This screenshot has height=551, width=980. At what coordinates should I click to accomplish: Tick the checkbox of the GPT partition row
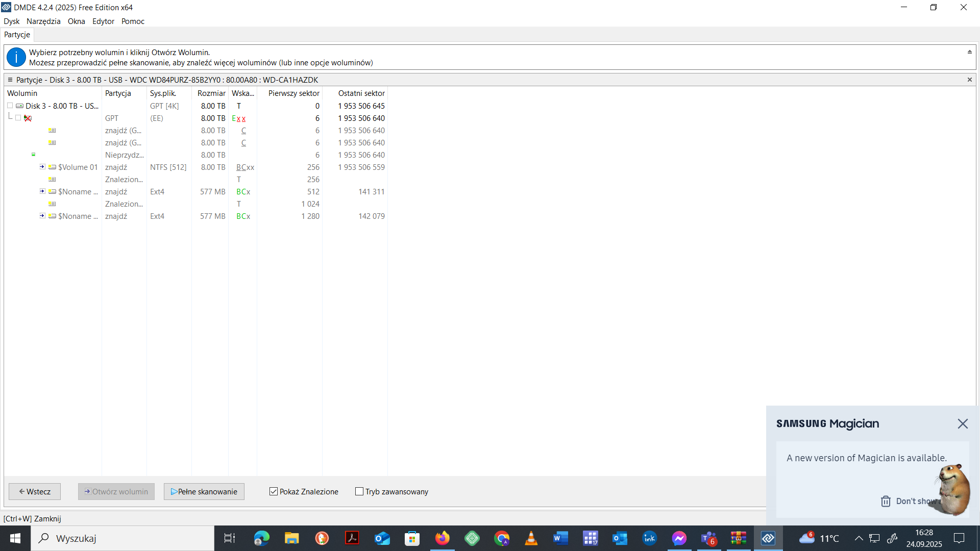coord(18,118)
